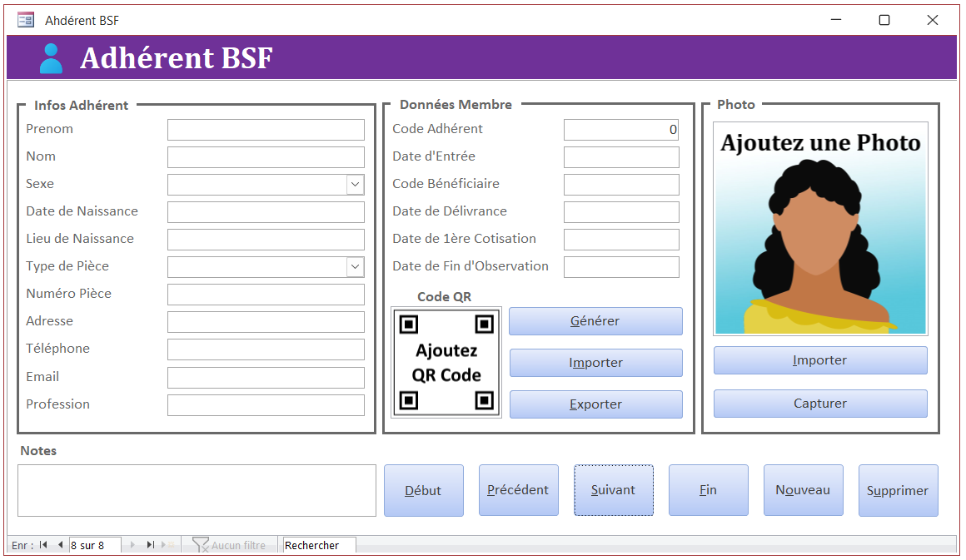The width and height of the screenshot is (966, 560).
Task: Focus the Date d'Entrée field
Action: (621, 157)
